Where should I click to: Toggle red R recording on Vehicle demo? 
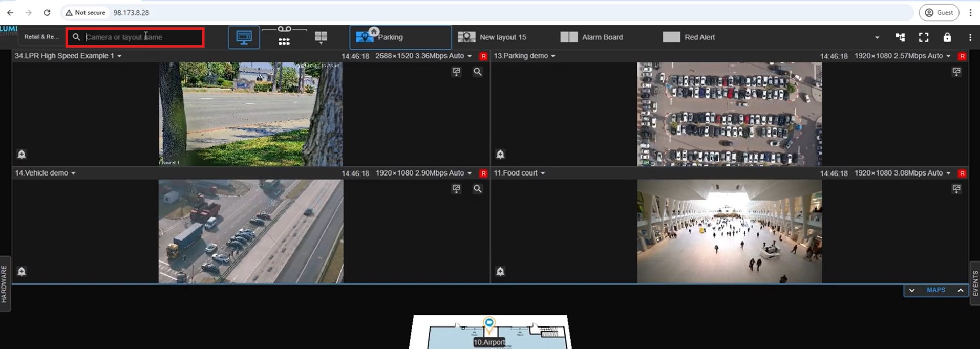click(x=483, y=173)
